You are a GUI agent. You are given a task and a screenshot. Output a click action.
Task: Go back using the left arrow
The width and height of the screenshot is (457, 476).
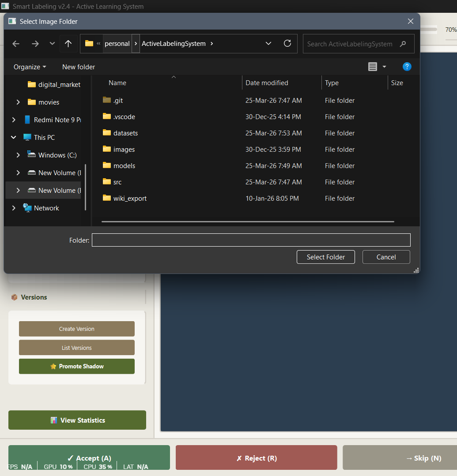tap(16, 44)
